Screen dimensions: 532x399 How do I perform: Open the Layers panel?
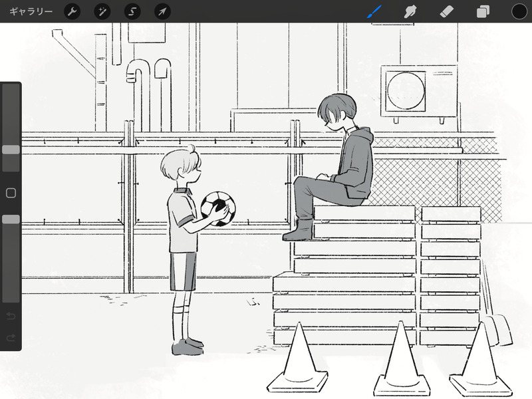point(483,11)
